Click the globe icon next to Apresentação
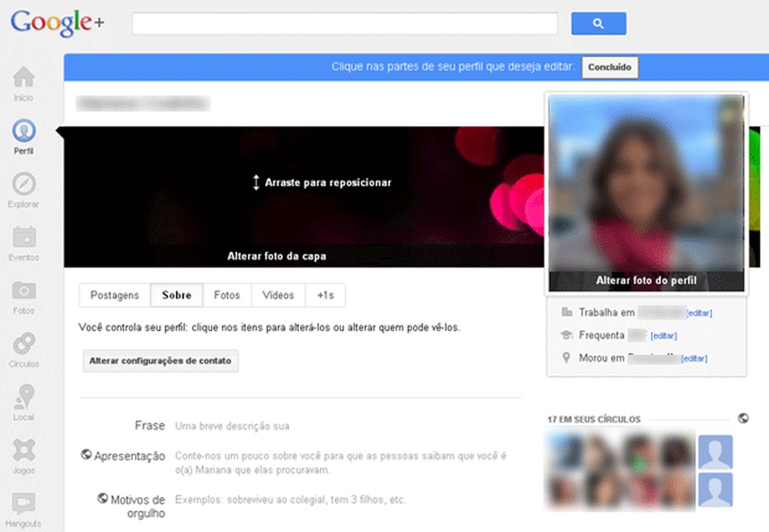 click(x=86, y=455)
